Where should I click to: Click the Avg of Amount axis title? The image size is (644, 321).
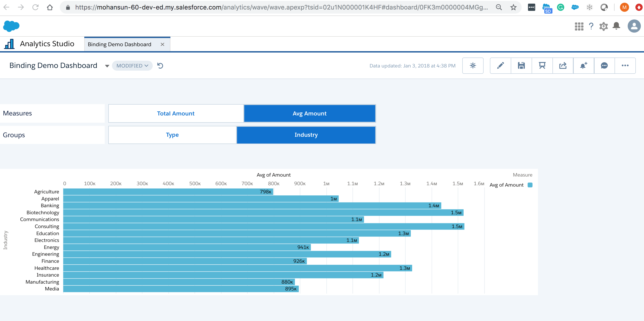tap(274, 175)
